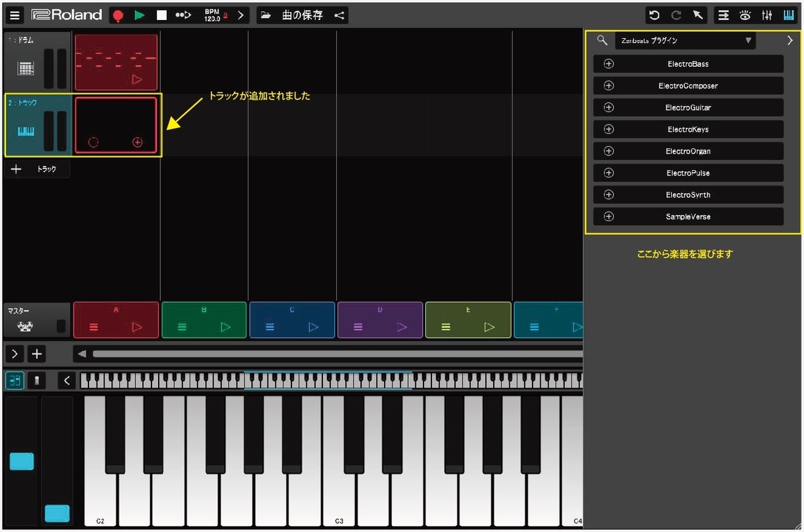Add a scene with the + button beside >
The height and width of the screenshot is (532, 804).
(x=36, y=354)
